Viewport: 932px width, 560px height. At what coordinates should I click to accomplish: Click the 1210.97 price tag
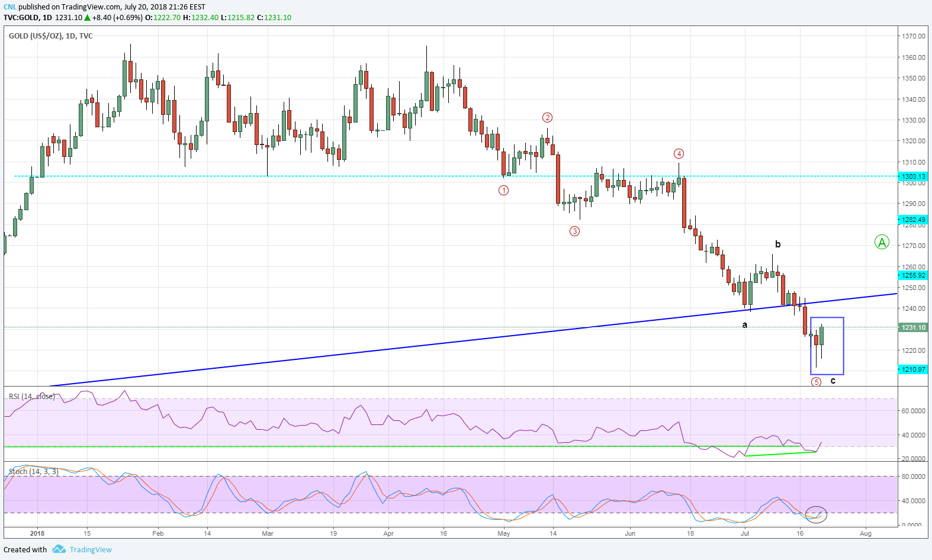(x=913, y=369)
